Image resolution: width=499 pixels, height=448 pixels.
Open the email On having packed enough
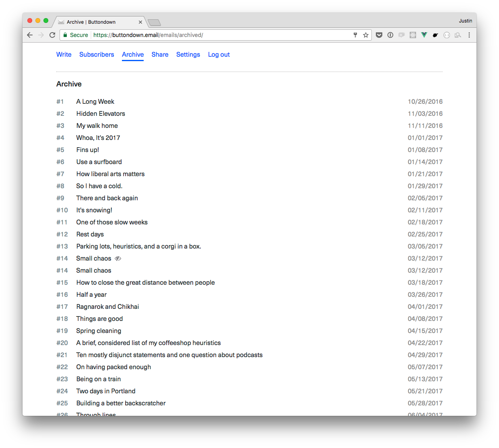click(113, 367)
